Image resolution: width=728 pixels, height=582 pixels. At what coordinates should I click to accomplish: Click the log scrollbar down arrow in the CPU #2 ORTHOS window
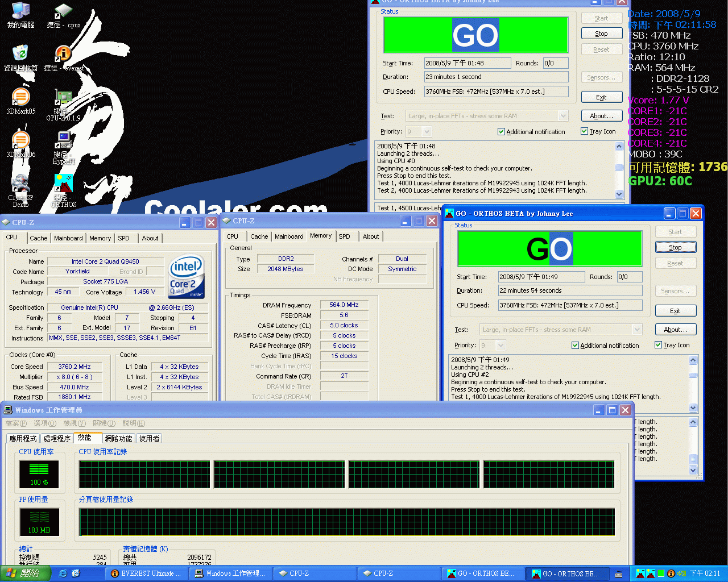[693, 408]
